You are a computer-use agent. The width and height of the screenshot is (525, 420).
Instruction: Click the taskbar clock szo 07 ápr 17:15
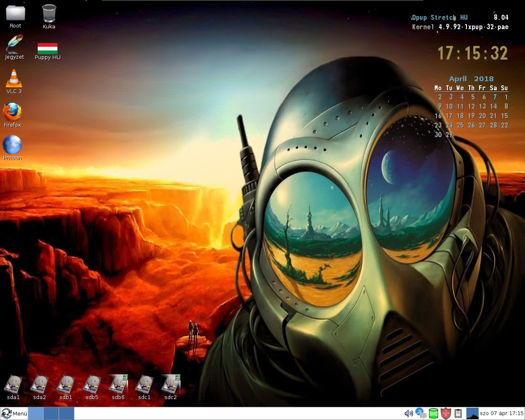502,413
